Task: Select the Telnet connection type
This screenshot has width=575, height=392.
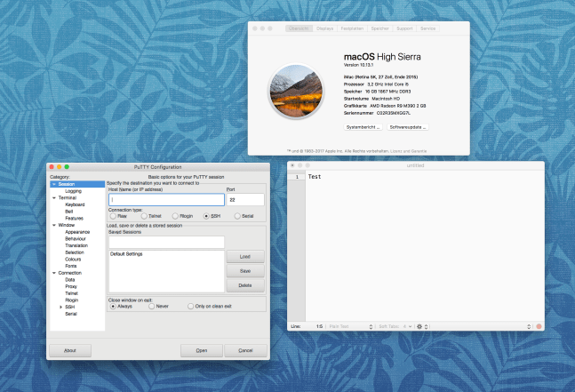Action: point(143,215)
